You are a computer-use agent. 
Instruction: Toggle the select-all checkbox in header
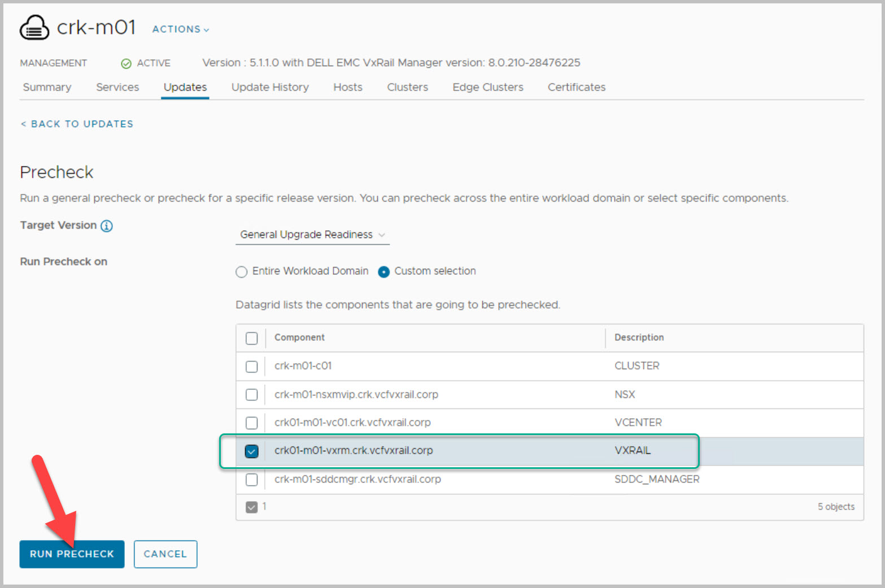coord(252,338)
